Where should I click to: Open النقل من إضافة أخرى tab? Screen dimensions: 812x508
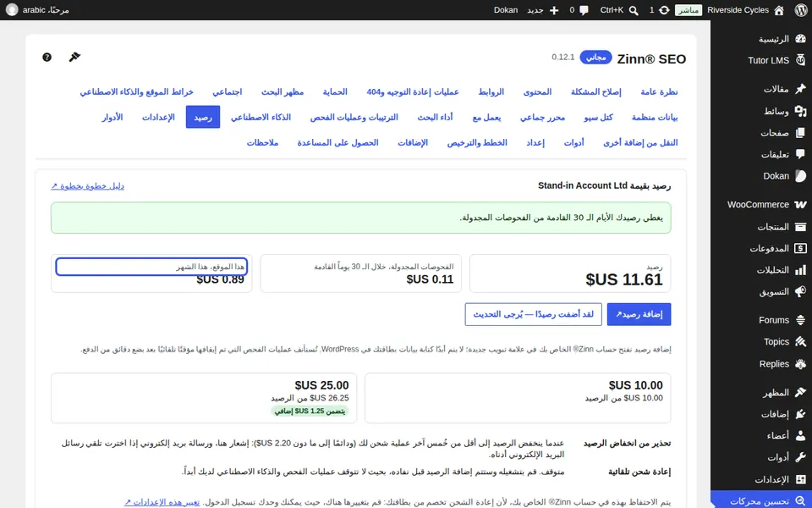coord(640,142)
